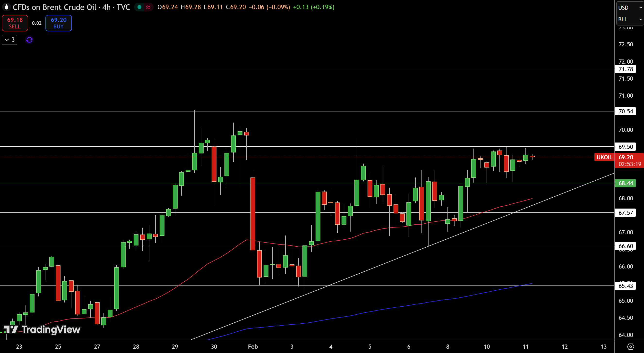644x353 pixels.
Task: Toggle the green market status dot
Action: click(139, 7)
